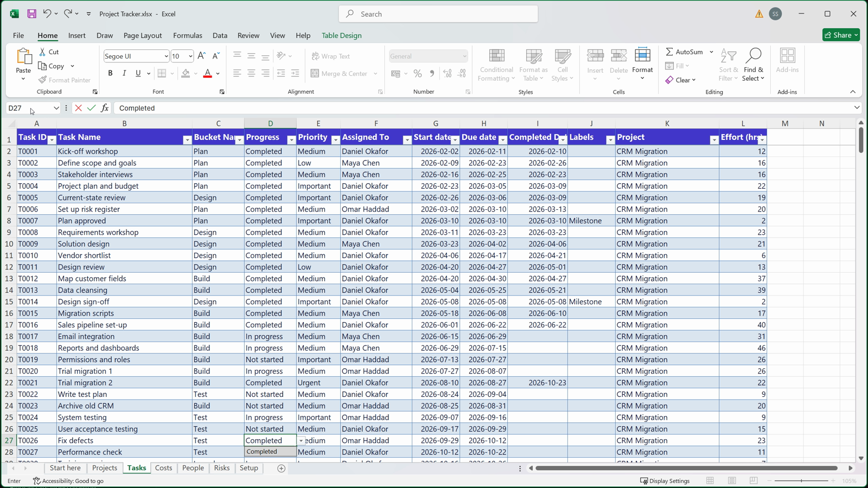Toggle Italic formatting
Viewport: 868px width, 488px height.
124,73
